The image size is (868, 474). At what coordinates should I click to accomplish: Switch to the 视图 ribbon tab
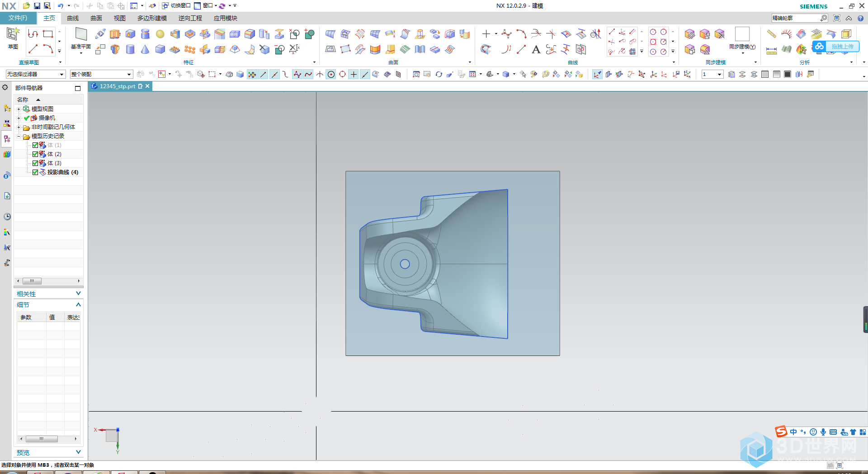pos(120,18)
